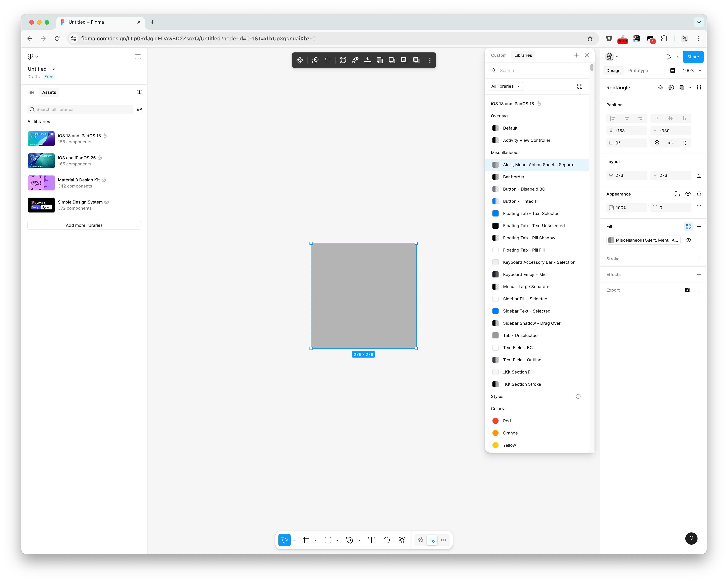Screen dimensions: 728x582
Task: Click the Present play button
Action: [669, 57]
